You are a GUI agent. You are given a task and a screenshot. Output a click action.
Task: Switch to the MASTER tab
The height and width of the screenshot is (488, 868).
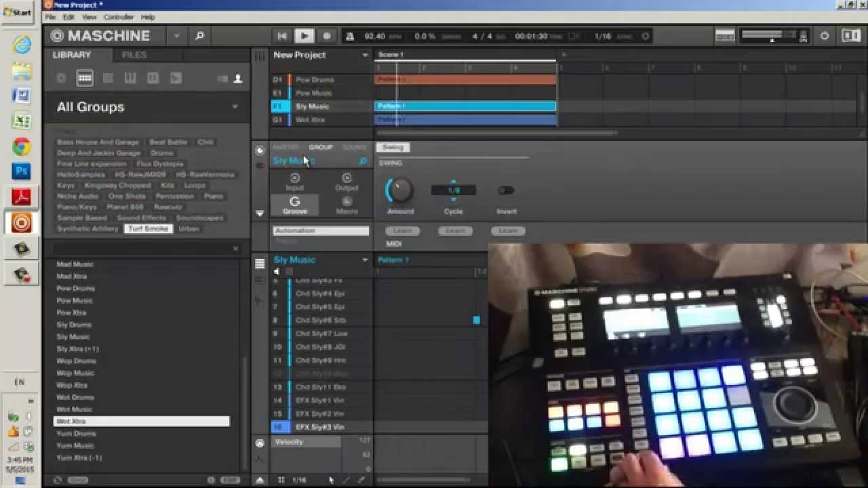click(x=285, y=147)
